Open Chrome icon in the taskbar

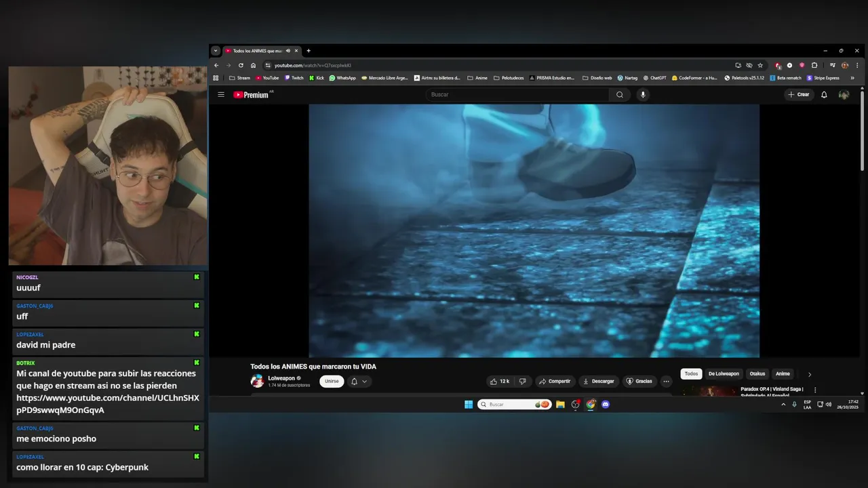[591, 405]
